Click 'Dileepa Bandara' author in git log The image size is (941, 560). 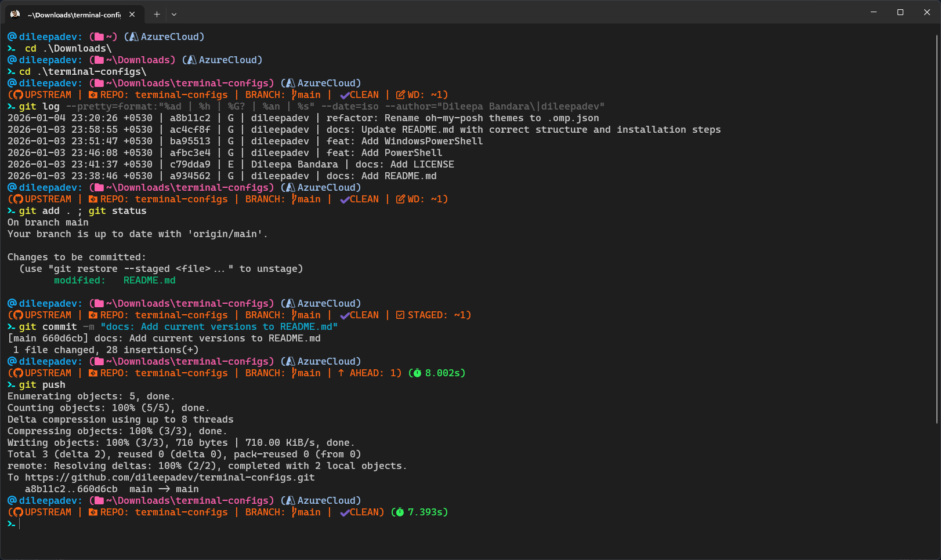pyautogui.click(x=295, y=165)
